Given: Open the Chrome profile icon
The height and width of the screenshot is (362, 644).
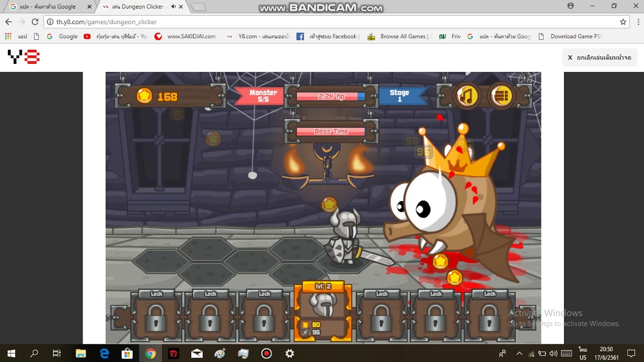Looking at the screenshot, I should point(571,6).
